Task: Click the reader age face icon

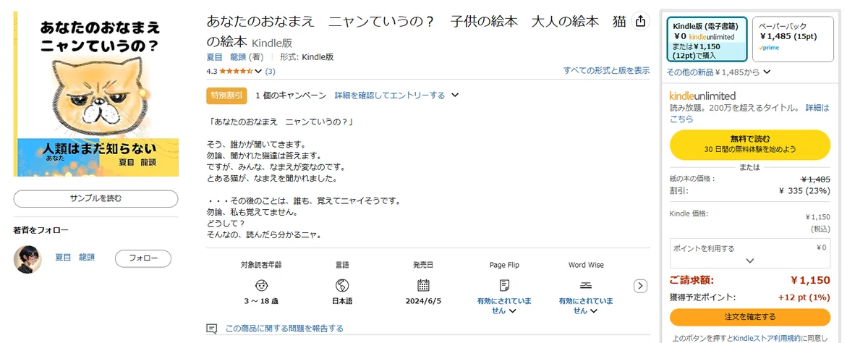Action: coord(262,285)
